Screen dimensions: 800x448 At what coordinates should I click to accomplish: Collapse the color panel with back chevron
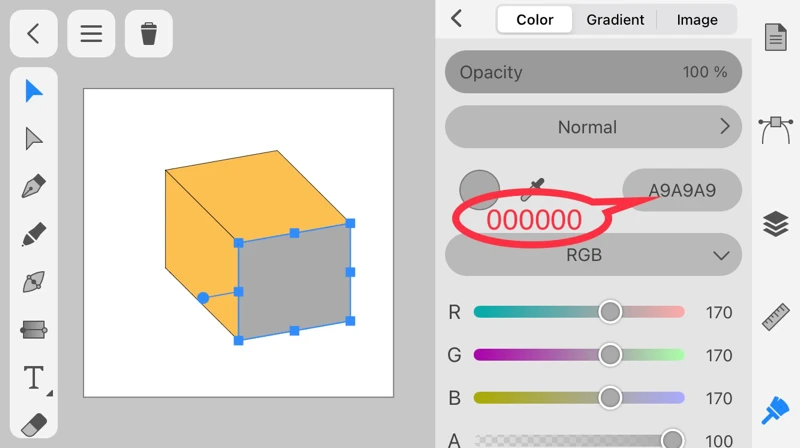pos(457,18)
